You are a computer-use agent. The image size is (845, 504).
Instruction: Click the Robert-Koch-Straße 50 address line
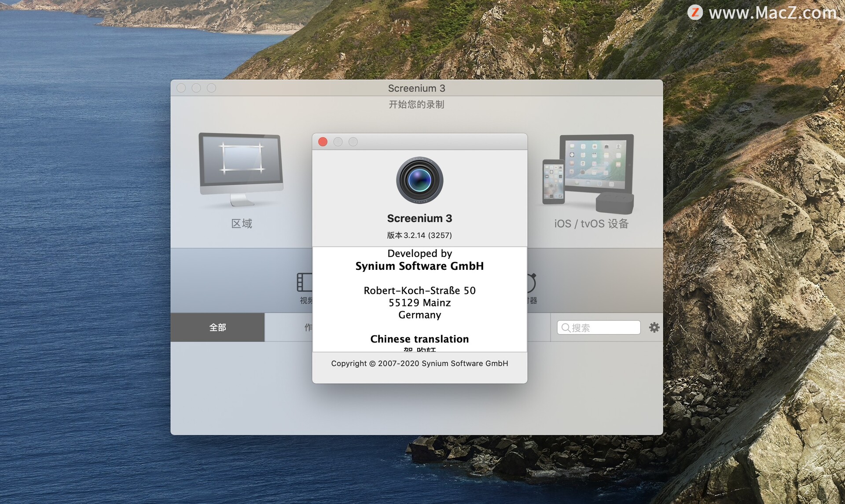[419, 291]
